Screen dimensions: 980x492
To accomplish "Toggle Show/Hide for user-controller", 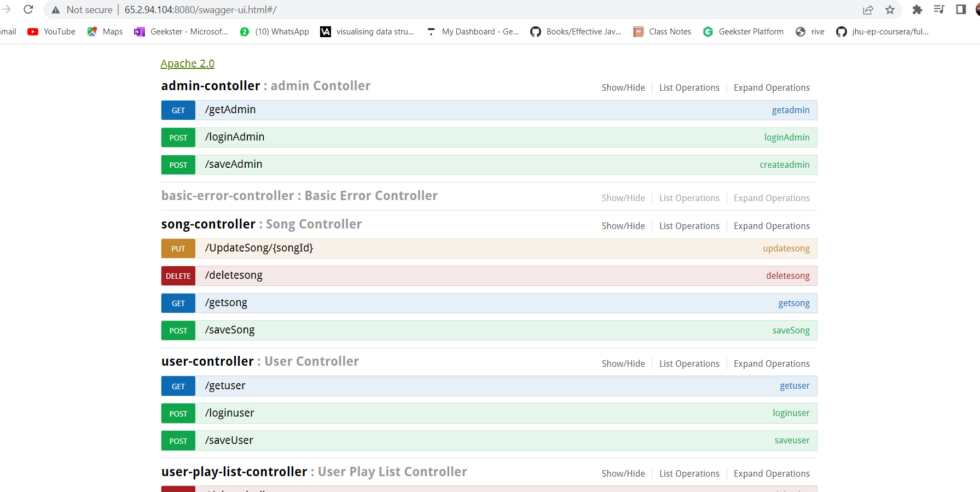I will click(x=623, y=363).
